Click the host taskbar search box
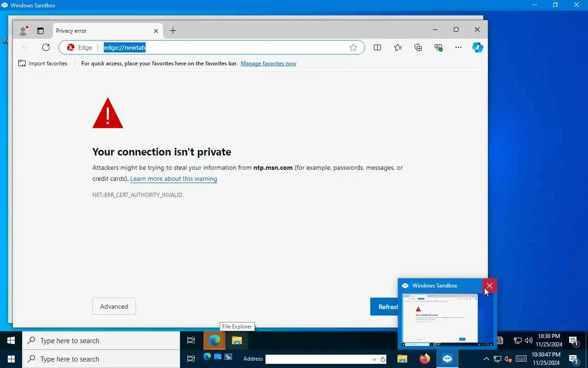The width and height of the screenshot is (588, 368). [x=101, y=359]
